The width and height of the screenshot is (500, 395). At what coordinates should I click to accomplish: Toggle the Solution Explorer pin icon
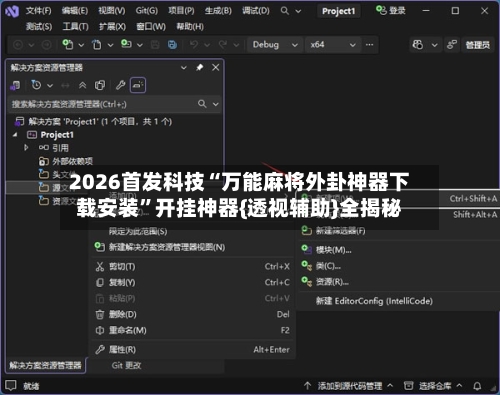tap(199, 68)
